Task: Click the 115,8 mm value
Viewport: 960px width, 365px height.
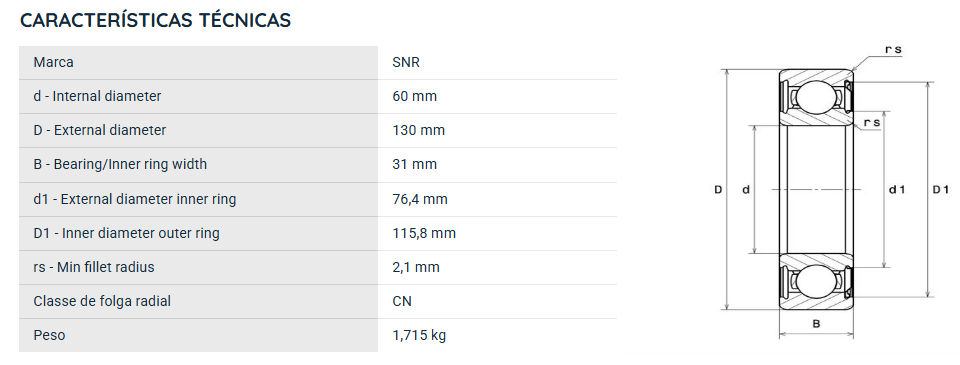Action: (424, 233)
